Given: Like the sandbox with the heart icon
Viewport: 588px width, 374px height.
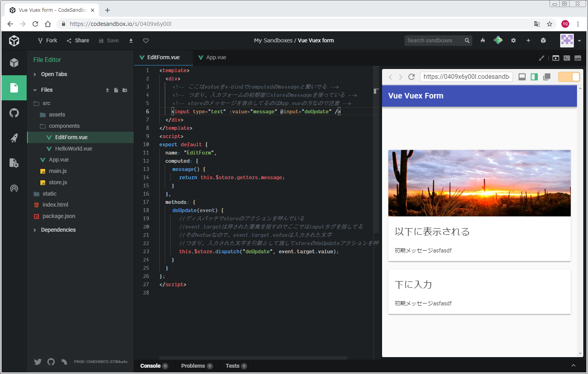Looking at the screenshot, I should (x=146, y=41).
